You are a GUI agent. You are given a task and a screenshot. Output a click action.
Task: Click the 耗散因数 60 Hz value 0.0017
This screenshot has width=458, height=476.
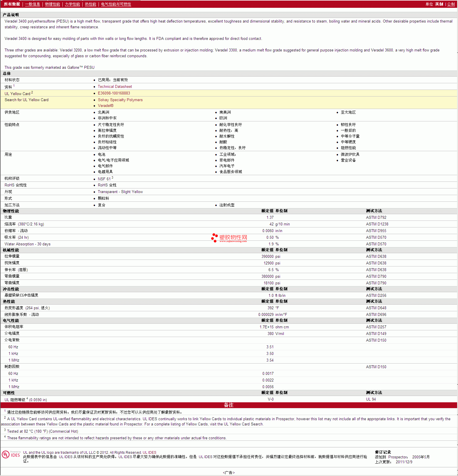point(268,373)
